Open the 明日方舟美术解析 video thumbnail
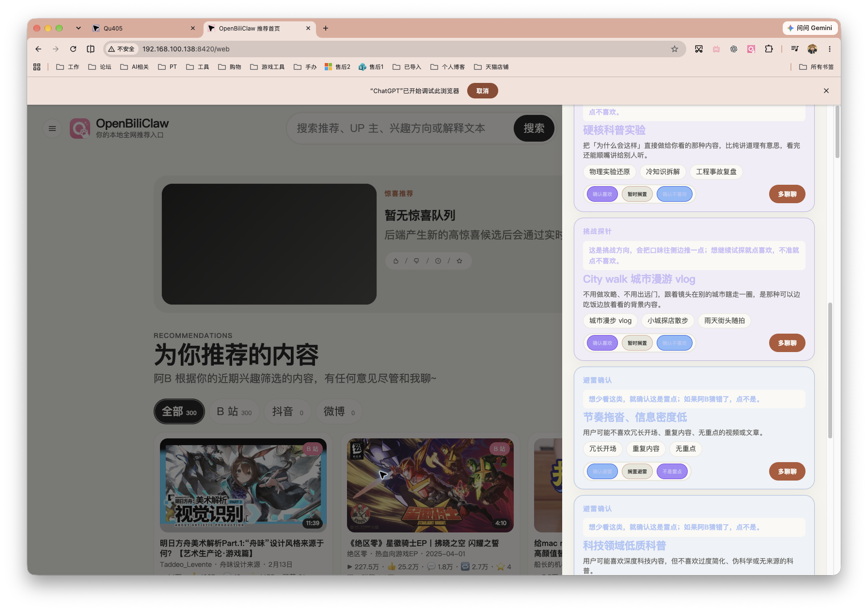The height and width of the screenshot is (611, 868). tap(243, 485)
